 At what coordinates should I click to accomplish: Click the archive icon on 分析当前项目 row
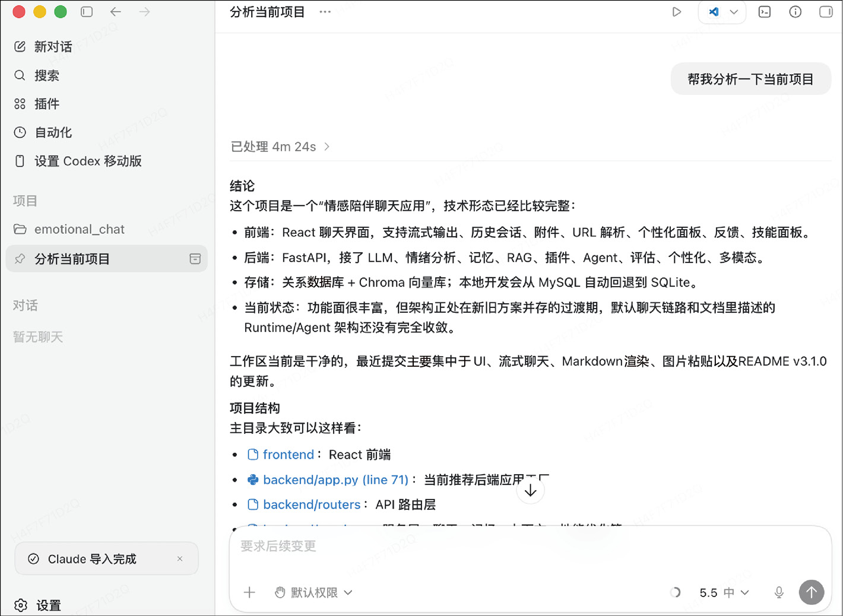point(195,259)
